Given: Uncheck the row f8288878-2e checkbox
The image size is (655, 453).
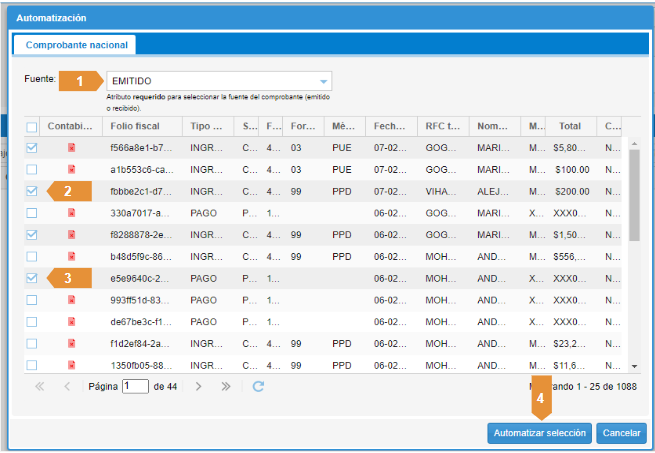Looking at the screenshot, I should click(x=32, y=235).
